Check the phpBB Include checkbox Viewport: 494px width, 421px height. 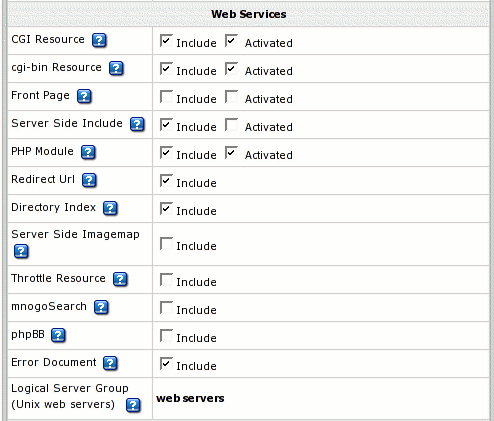166,336
